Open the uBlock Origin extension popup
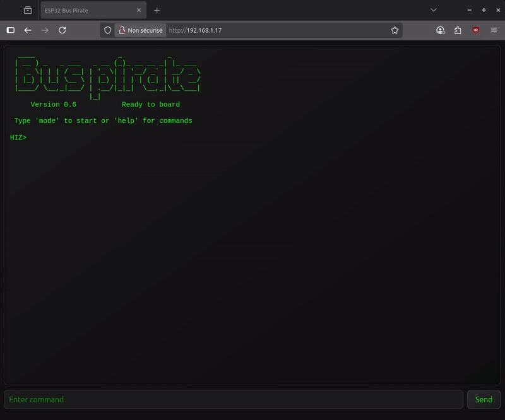This screenshot has width=505, height=420. (x=475, y=30)
